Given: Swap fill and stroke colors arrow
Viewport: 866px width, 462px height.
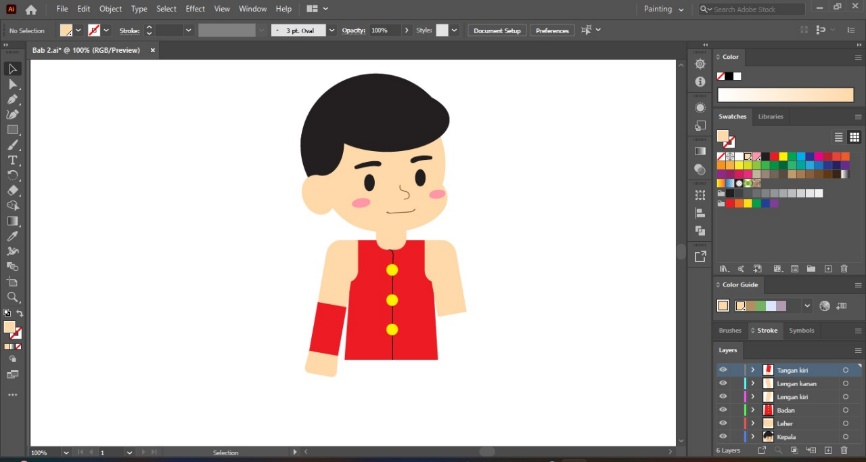Looking at the screenshot, I should (19, 313).
